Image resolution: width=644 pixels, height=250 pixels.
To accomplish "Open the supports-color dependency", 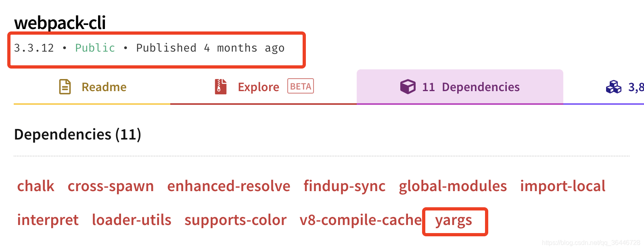I will (236, 221).
